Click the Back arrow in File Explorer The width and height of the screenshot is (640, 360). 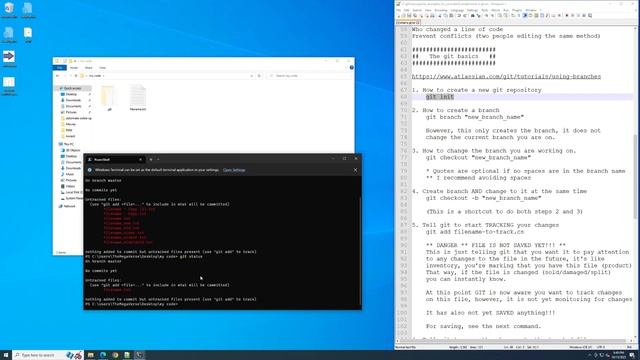pyautogui.click(x=58, y=76)
